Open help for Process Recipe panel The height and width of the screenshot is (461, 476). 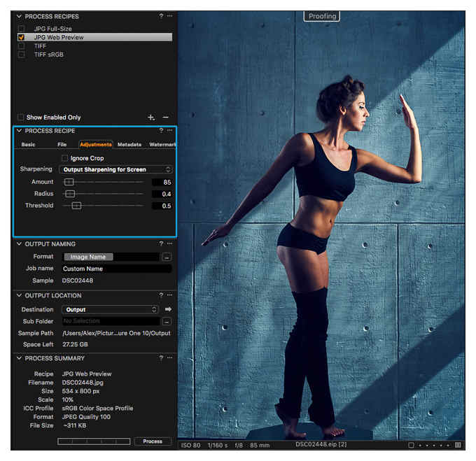click(161, 130)
